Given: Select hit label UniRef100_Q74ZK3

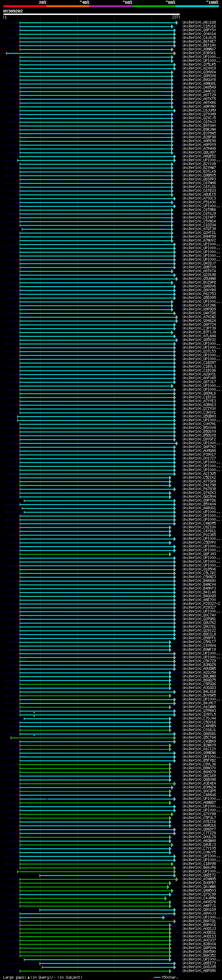Looking at the screenshot, I should tap(199, 493).
